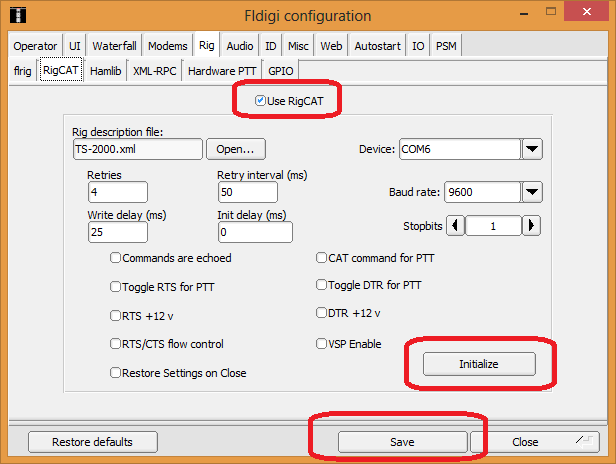This screenshot has height=464, width=616.
Task: Click the Fldigi icon in title bar
Action: [18, 15]
